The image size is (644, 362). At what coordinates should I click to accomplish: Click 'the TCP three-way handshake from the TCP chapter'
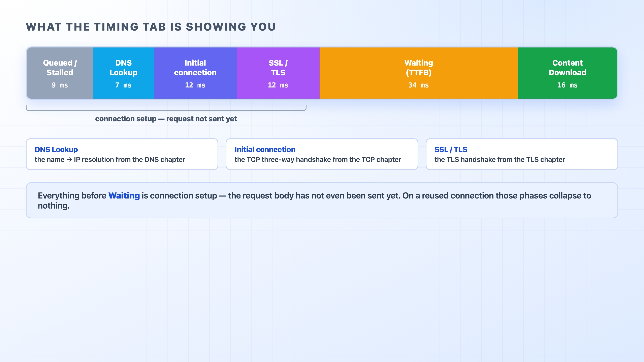[318, 160]
